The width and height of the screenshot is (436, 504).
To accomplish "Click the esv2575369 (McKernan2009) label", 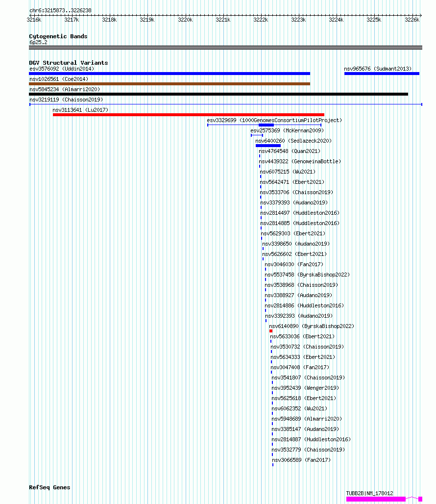I will coord(288,130).
